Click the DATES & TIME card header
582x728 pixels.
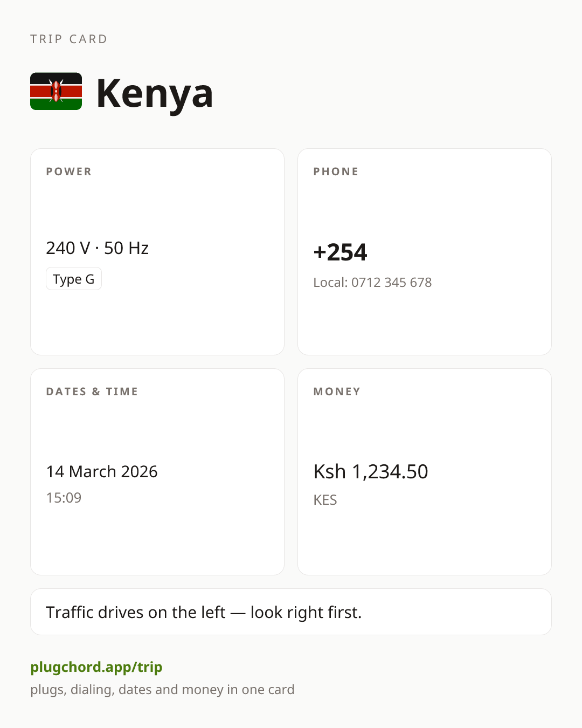tap(92, 392)
